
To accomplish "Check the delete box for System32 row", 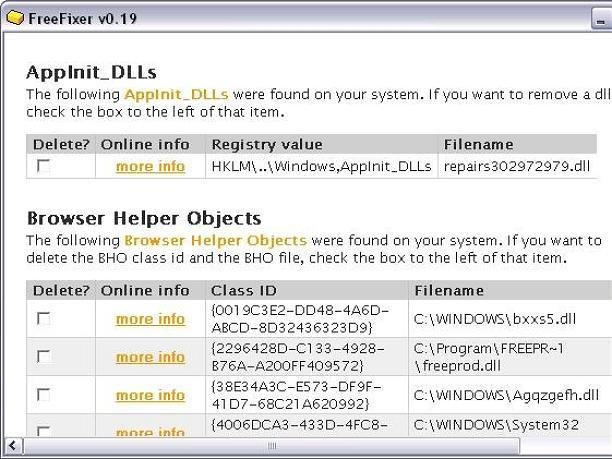I will click(43, 431).
